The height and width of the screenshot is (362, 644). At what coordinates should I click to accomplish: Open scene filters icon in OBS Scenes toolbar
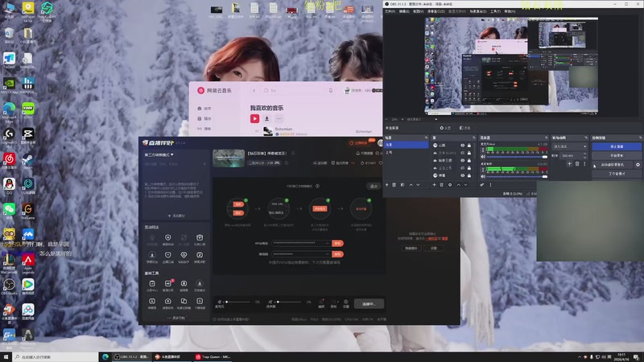(x=402, y=185)
